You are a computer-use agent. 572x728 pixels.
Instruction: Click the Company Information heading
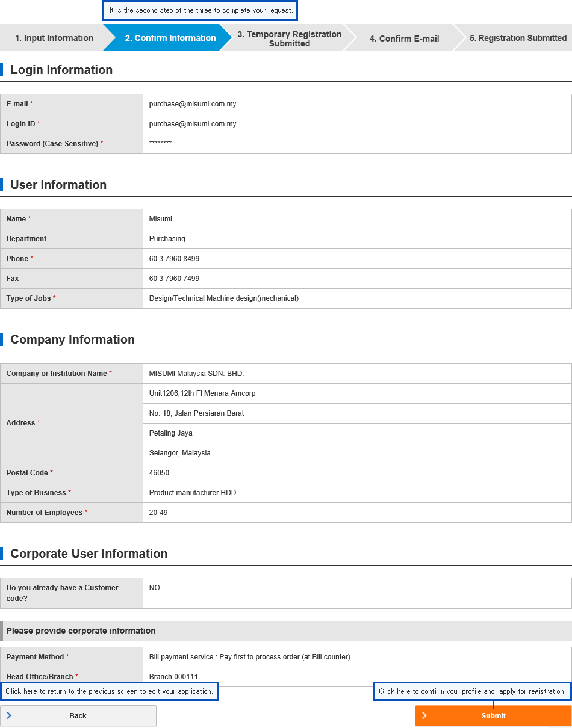click(73, 339)
